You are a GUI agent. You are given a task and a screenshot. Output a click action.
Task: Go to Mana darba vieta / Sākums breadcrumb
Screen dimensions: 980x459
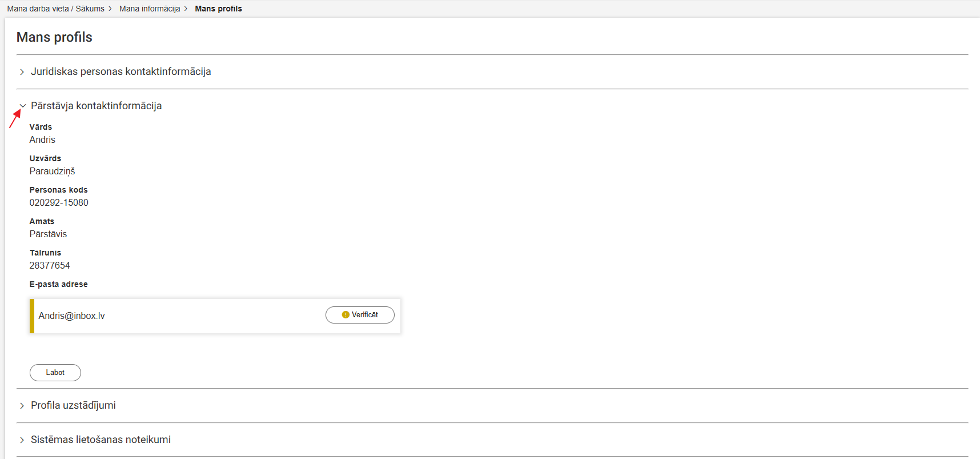point(55,9)
